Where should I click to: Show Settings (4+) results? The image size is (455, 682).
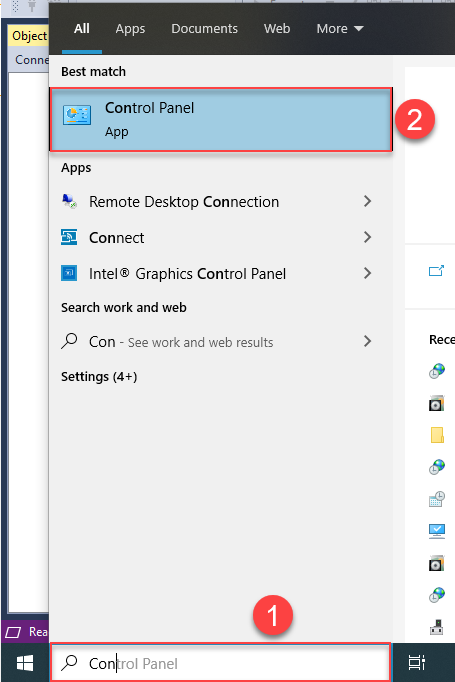(99, 377)
